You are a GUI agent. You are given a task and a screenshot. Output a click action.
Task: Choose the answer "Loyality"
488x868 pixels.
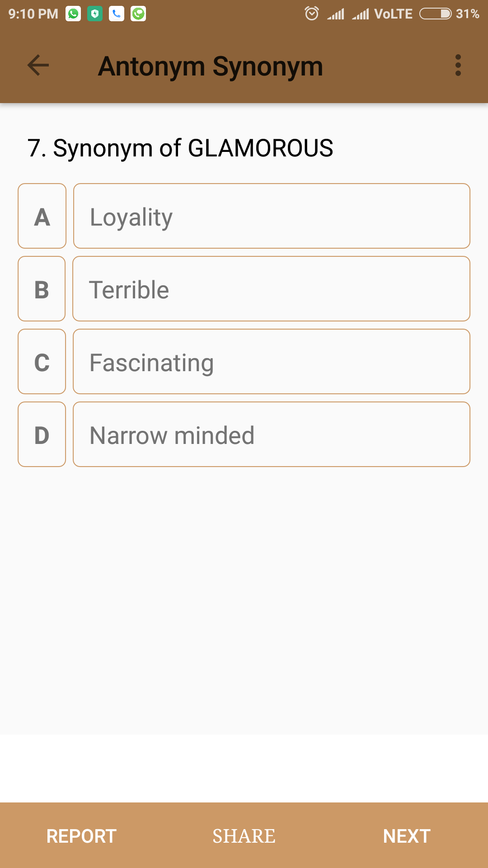(272, 216)
